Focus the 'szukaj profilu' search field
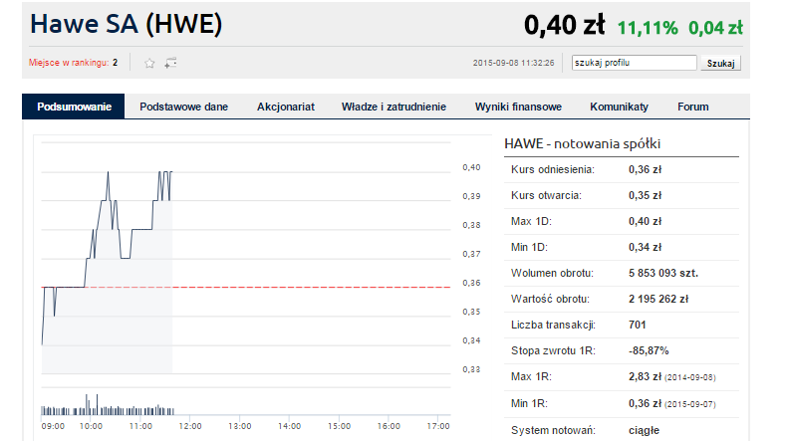The image size is (786, 441). 634,63
